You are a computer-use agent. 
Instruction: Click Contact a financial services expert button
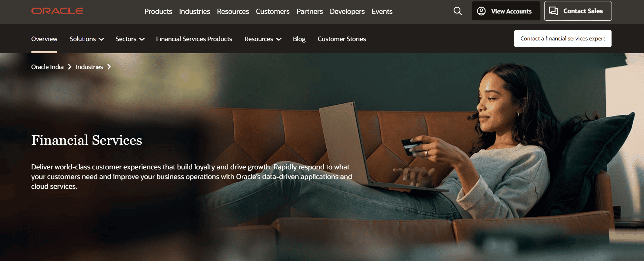pyautogui.click(x=563, y=38)
